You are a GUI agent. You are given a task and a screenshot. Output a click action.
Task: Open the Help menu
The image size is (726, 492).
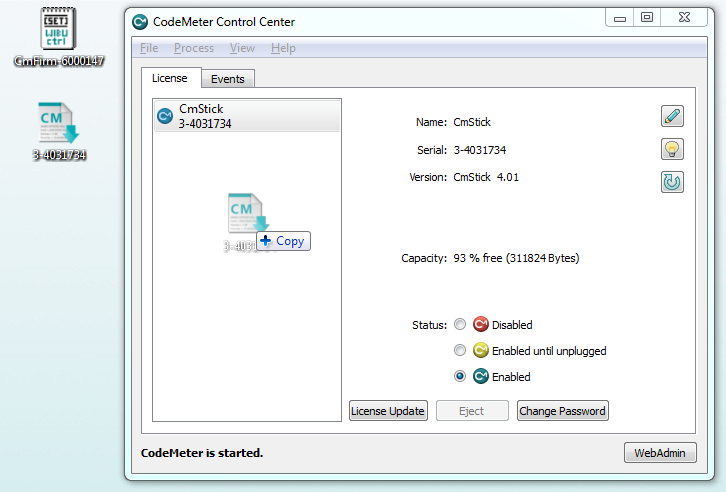tap(283, 48)
